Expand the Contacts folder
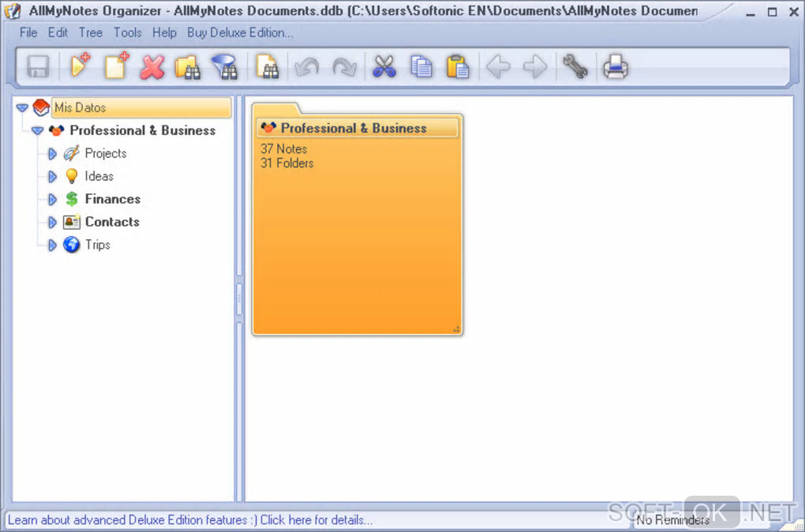805x532 pixels. [52, 223]
